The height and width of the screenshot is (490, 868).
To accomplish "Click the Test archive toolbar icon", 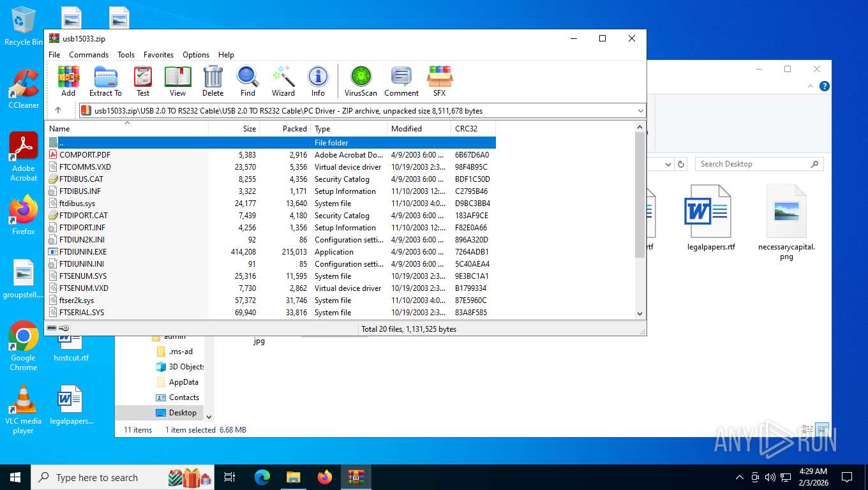I will click(143, 81).
